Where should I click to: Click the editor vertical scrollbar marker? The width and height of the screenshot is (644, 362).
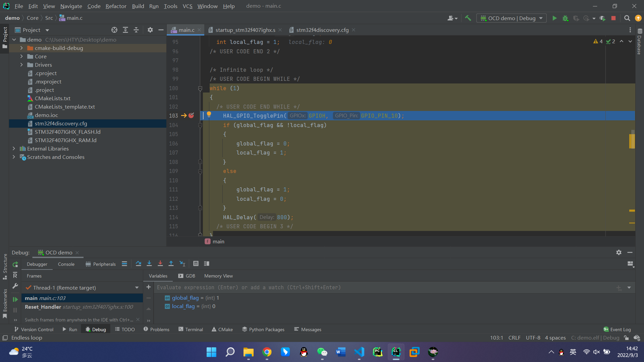[632, 141]
